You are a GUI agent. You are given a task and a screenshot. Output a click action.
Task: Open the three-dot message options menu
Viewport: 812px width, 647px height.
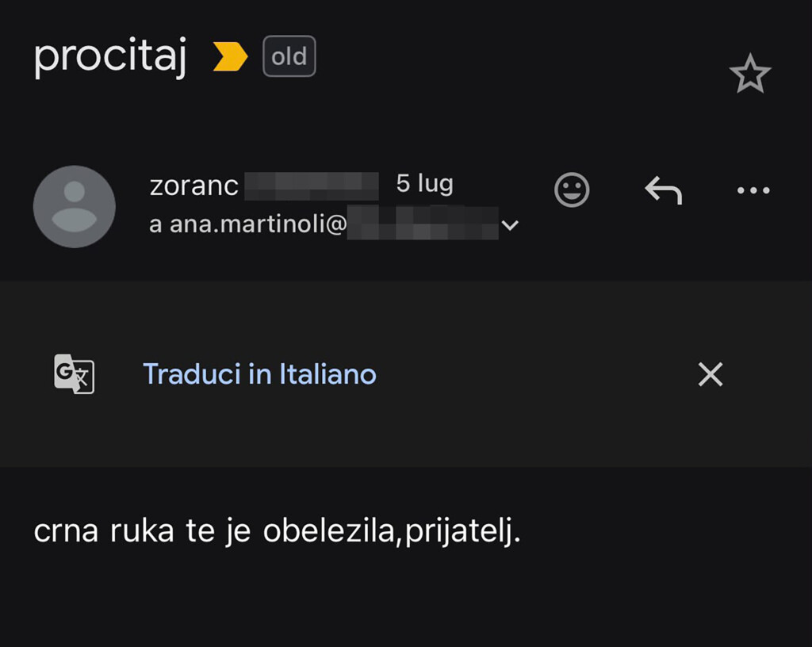[753, 190]
